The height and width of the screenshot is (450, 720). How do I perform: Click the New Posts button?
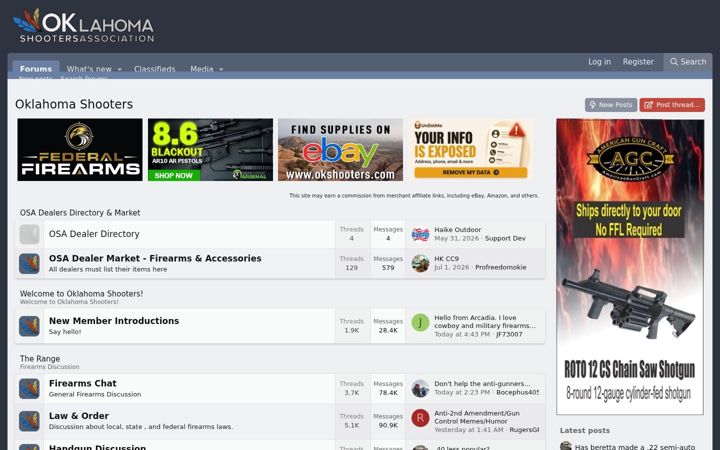(611, 105)
